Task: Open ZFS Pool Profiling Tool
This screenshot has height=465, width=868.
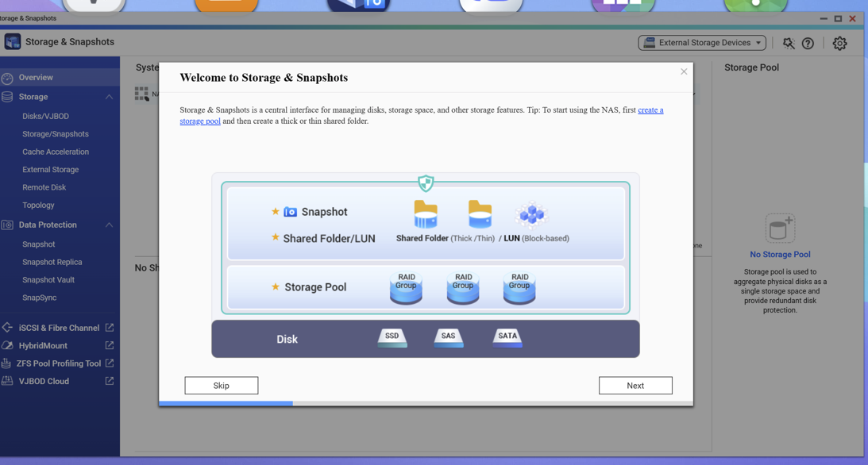Action: click(x=59, y=363)
